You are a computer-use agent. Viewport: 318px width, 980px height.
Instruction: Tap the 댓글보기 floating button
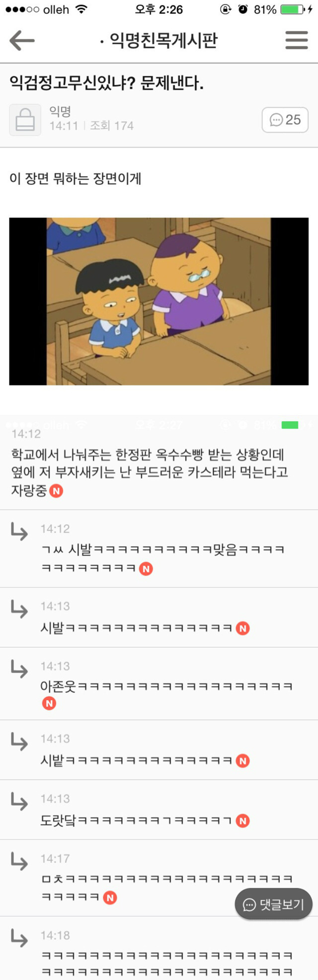coord(274,905)
